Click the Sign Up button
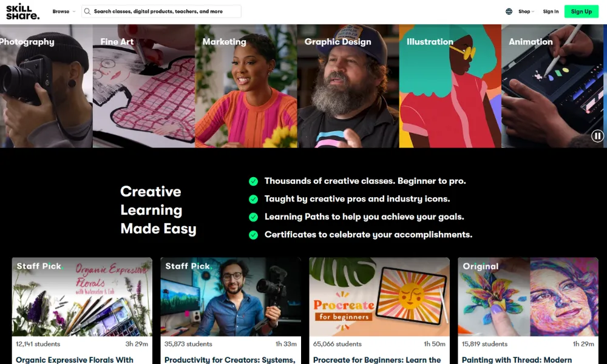Screen dimensions: 607x364 click(581, 12)
